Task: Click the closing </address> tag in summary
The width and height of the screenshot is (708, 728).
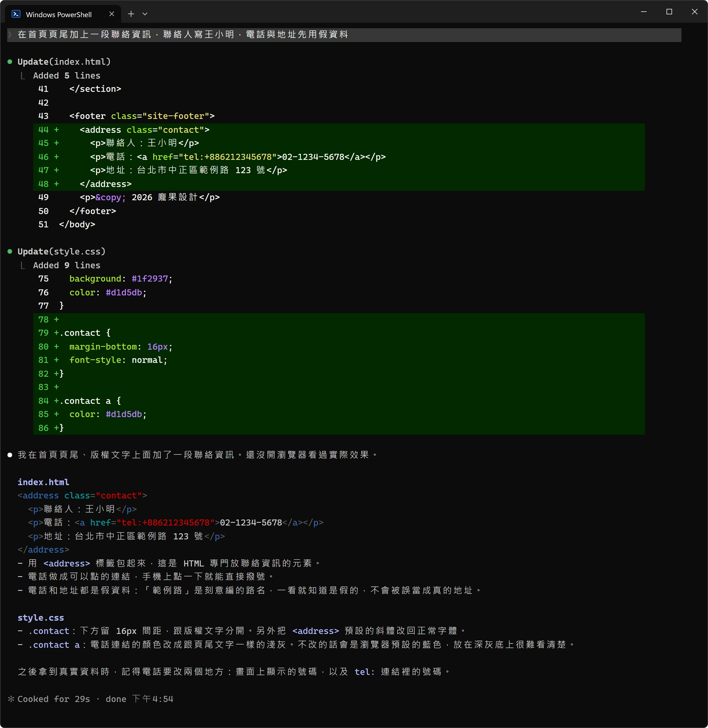Action: coord(43,550)
